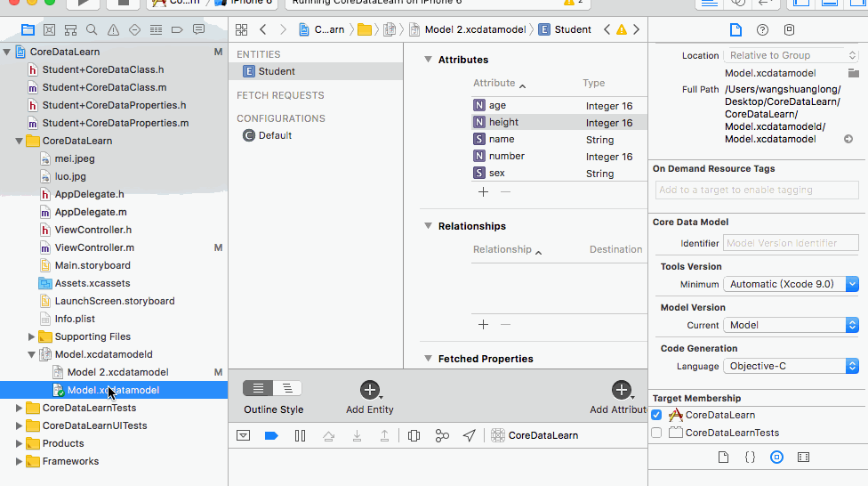Collapse the Relationships section
The width and height of the screenshot is (868, 486).
coord(428,225)
